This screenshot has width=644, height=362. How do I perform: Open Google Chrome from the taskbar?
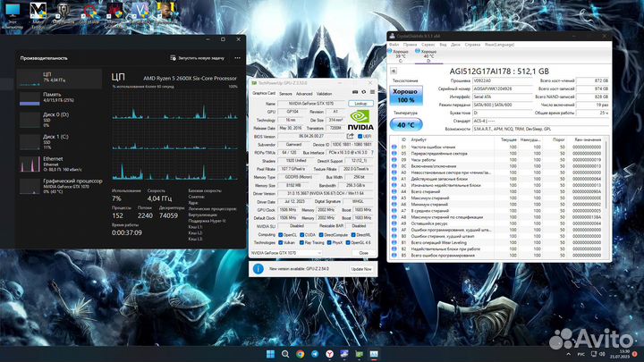click(301, 354)
